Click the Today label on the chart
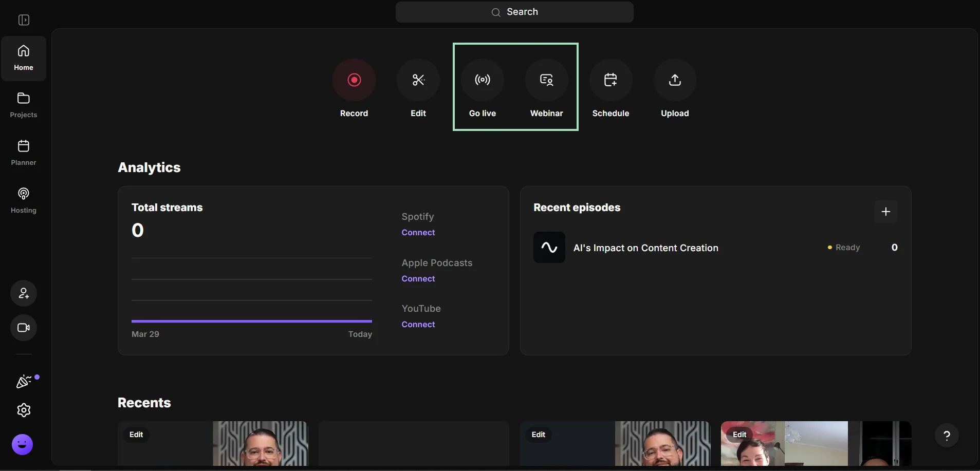Viewport: 980px width, 471px height. (x=360, y=334)
